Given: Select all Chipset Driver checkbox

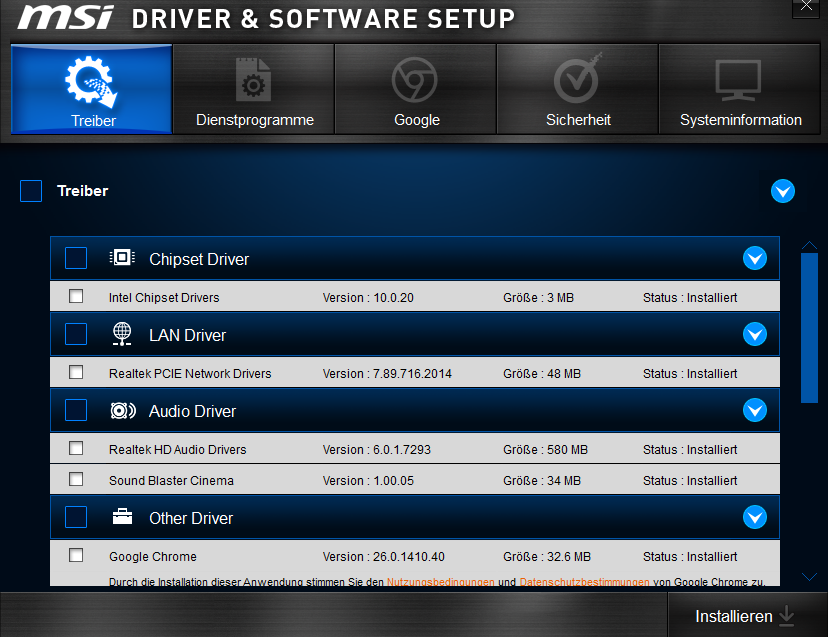Looking at the screenshot, I should click(76, 258).
